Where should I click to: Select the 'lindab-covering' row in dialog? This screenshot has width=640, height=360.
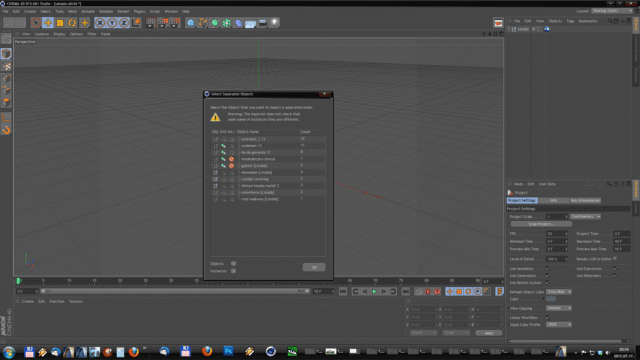coord(268,179)
